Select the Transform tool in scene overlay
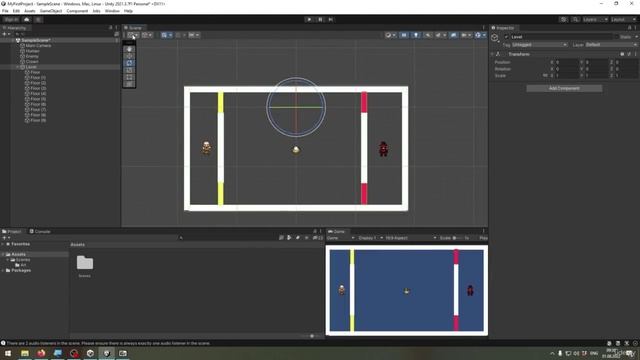Image resolution: width=640 pixels, height=360 pixels. pyautogui.click(x=129, y=84)
